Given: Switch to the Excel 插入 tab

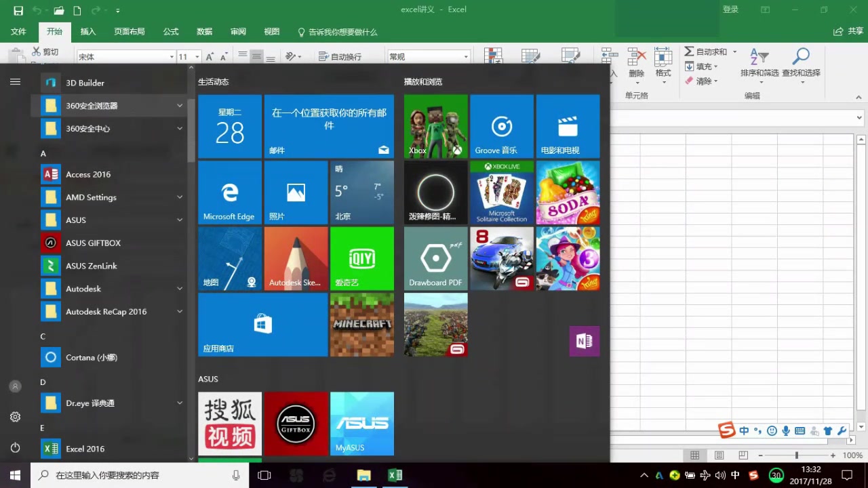Looking at the screenshot, I should tap(88, 32).
